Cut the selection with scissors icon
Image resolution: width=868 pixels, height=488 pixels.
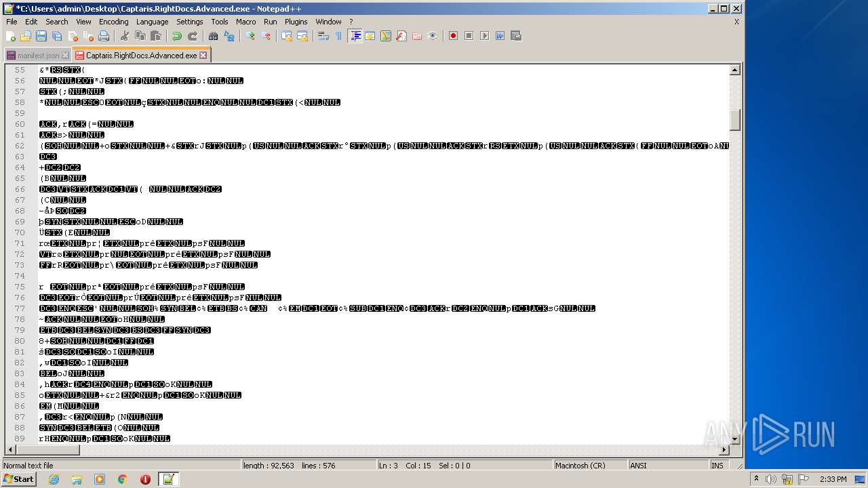(x=124, y=36)
